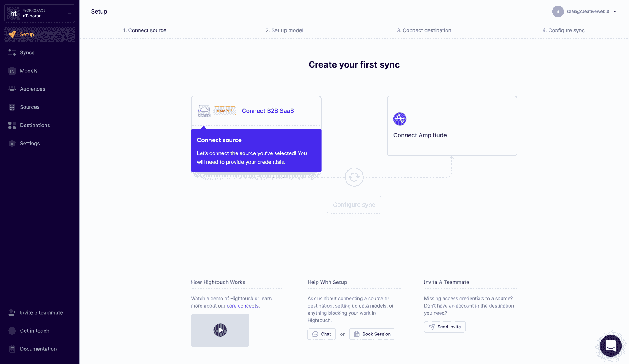This screenshot has width=629, height=364.
Task: Go to step 2. Set up model
Action: point(284,30)
